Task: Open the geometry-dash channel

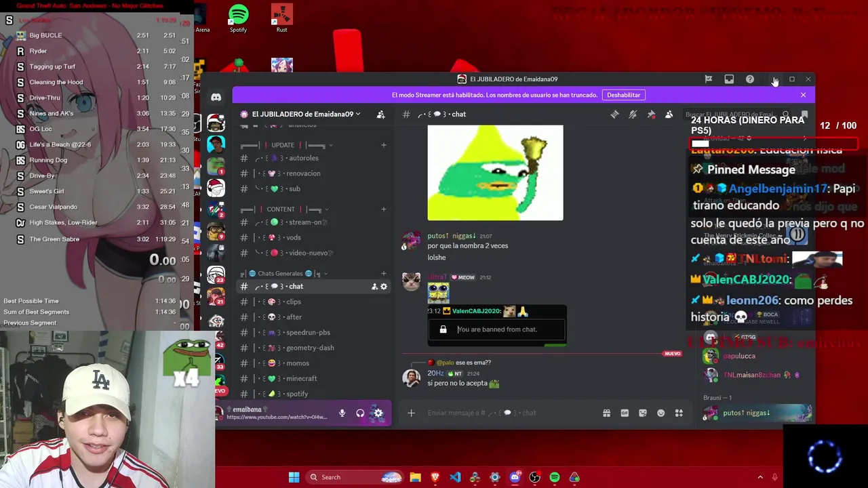Action: pos(313,348)
